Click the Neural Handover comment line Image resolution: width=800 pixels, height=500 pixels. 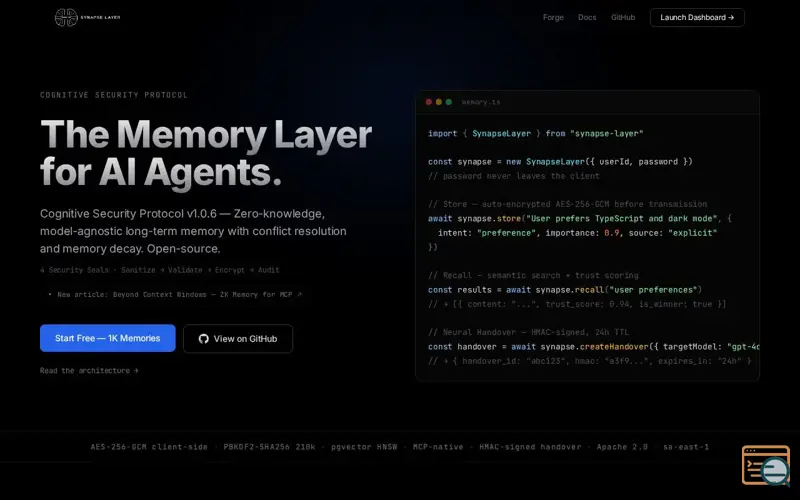[529, 332]
